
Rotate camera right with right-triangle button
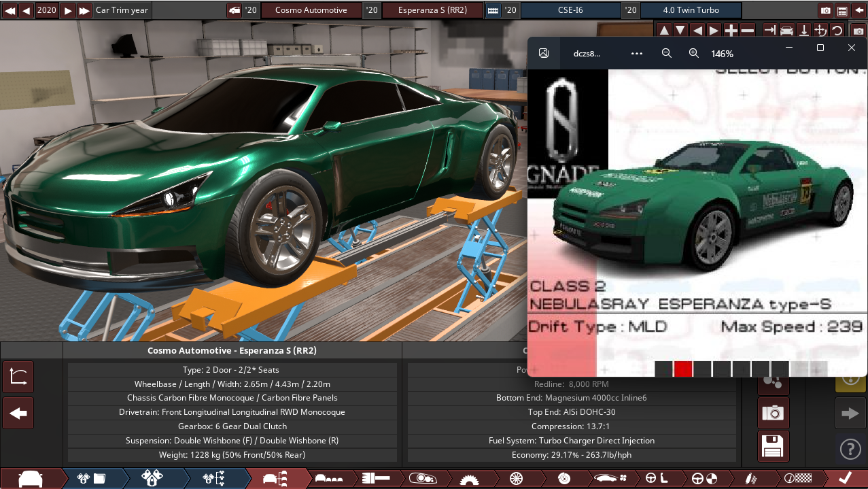(x=714, y=31)
